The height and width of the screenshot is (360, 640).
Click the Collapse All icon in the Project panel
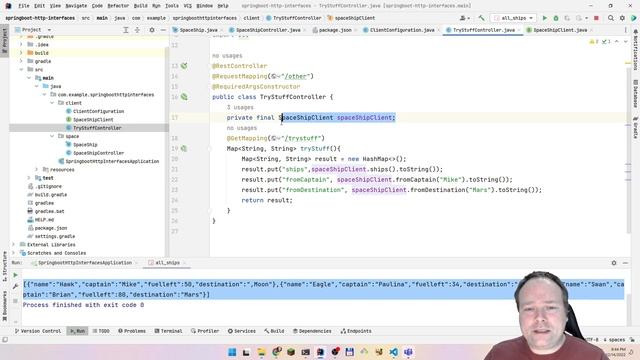137,30
